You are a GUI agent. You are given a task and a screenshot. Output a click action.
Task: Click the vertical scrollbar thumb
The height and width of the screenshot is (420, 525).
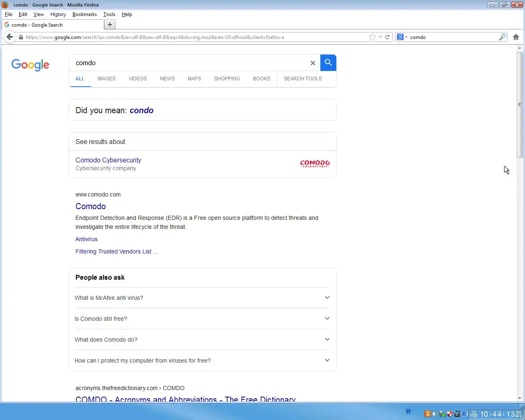[x=520, y=105]
